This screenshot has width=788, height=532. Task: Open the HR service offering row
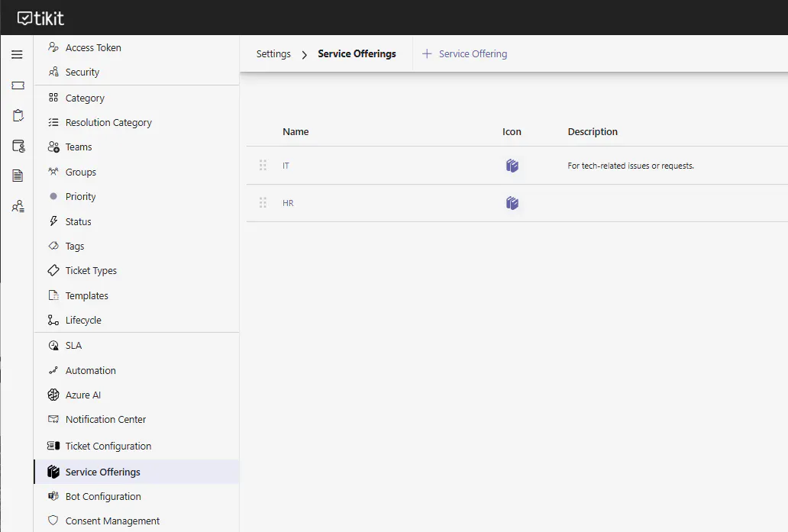pyautogui.click(x=288, y=204)
